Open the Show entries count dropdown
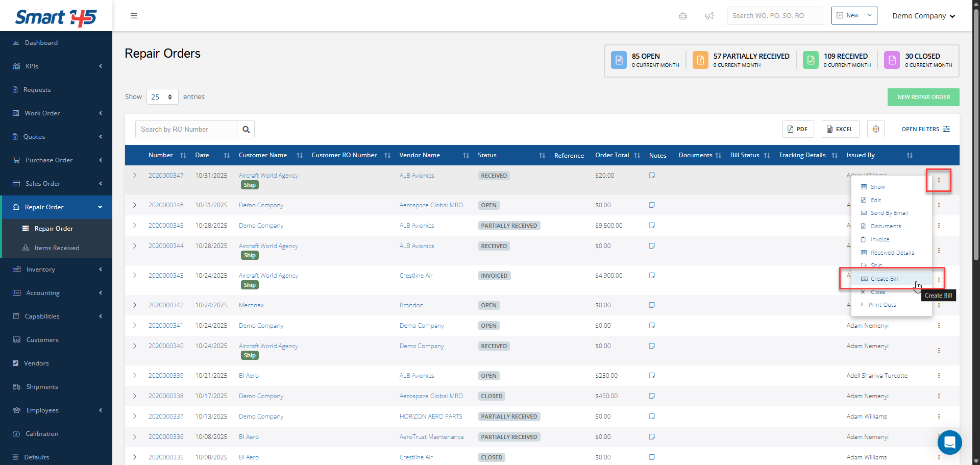Viewport: 980px width, 465px height. click(162, 97)
